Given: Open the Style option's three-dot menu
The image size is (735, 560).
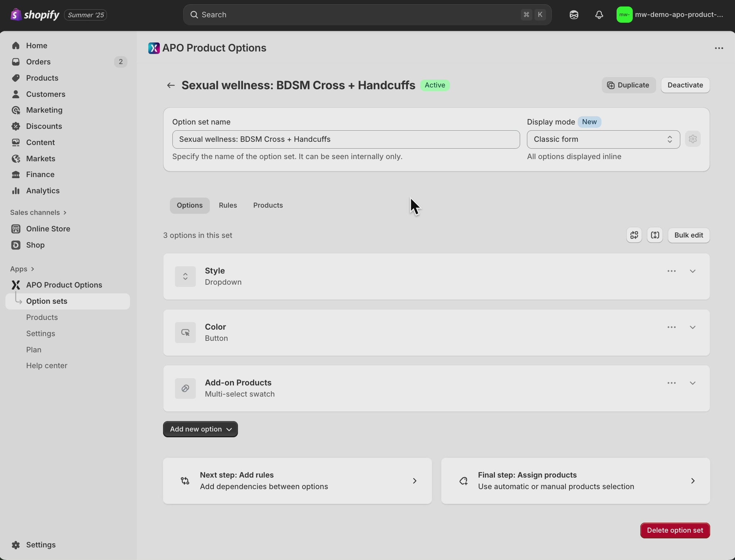Looking at the screenshot, I should click(x=671, y=271).
